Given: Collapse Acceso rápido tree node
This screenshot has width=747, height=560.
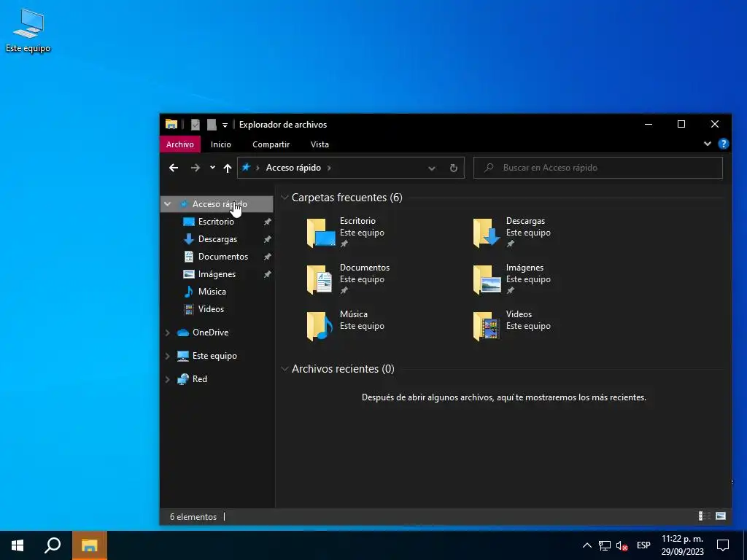Looking at the screenshot, I should pos(168,204).
